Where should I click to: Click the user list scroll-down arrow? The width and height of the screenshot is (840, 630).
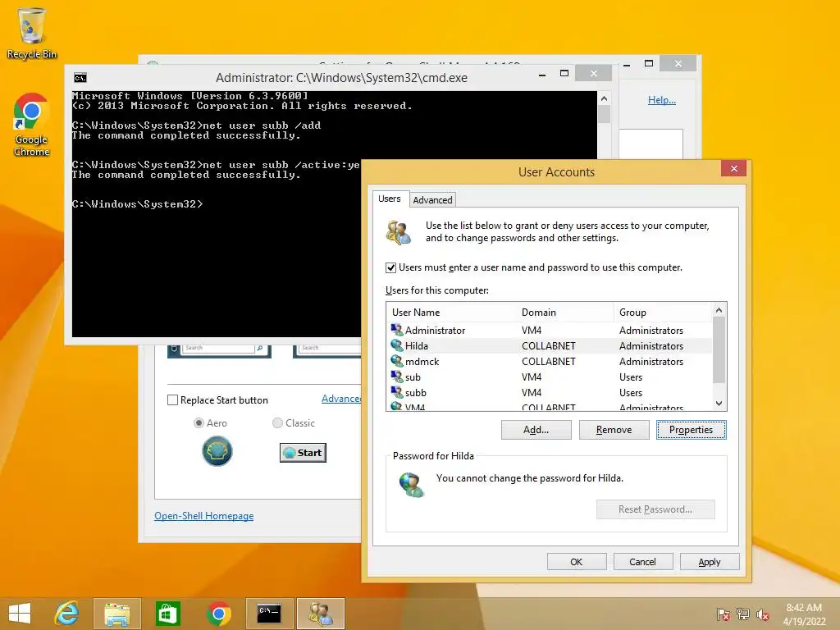point(719,404)
